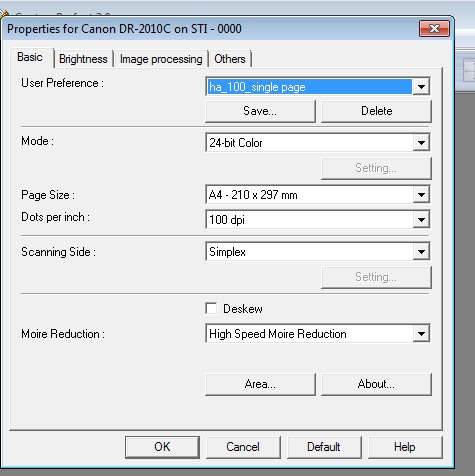Screen dimensions: 475x476
Task: Click the Delete preference button
Action: click(376, 111)
